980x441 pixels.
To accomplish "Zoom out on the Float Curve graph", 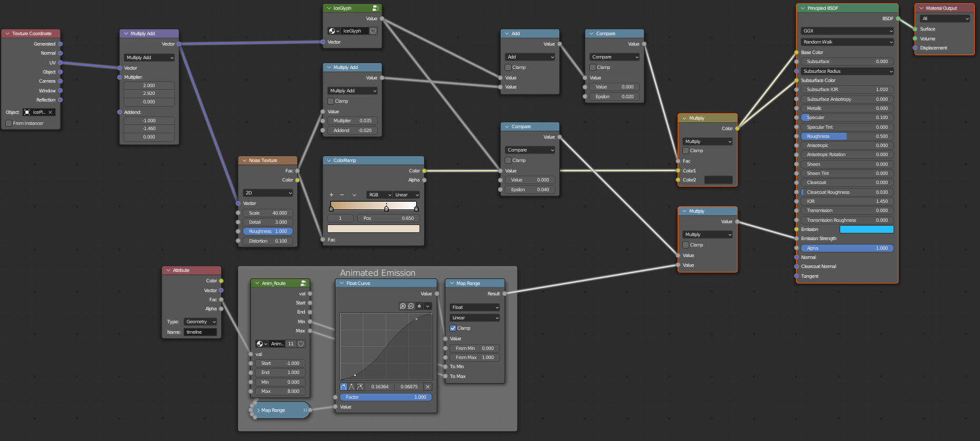I will pos(411,306).
